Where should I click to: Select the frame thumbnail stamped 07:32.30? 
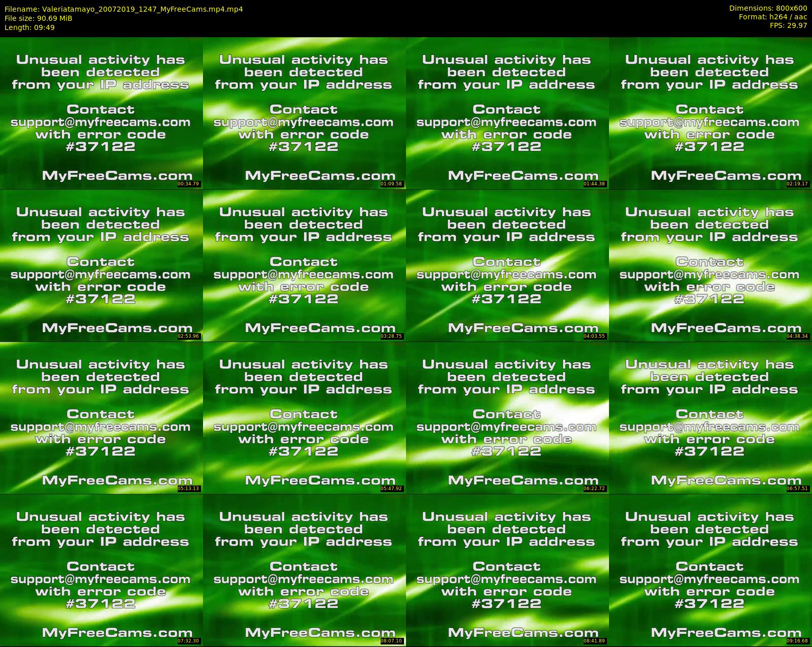[101, 570]
